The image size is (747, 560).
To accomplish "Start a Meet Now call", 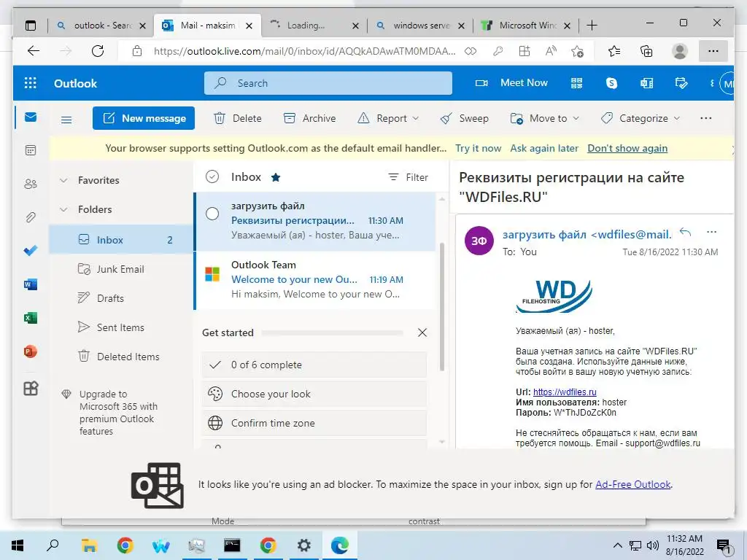I will click(511, 83).
